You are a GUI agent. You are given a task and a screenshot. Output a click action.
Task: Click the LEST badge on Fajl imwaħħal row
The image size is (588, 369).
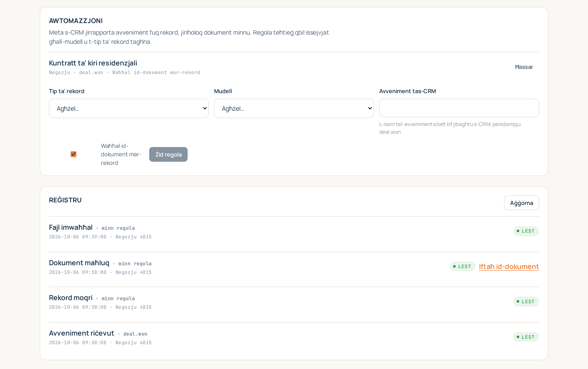[x=526, y=231]
